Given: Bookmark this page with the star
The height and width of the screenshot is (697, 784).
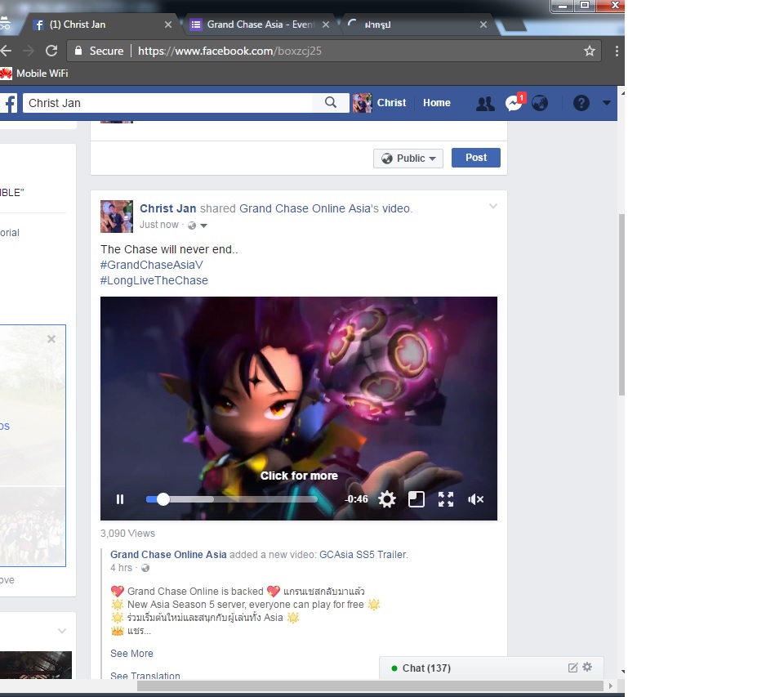Looking at the screenshot, I should tap(590, 51).
